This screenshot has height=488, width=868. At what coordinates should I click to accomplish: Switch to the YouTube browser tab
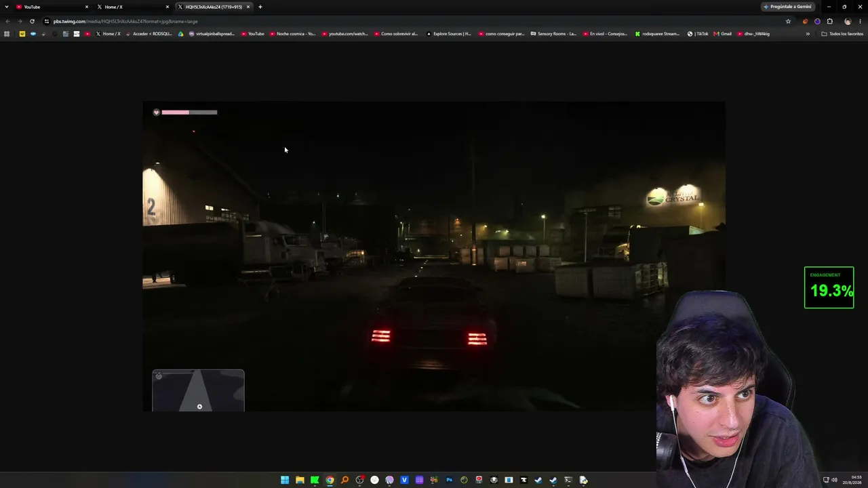(x=52, y=7)
